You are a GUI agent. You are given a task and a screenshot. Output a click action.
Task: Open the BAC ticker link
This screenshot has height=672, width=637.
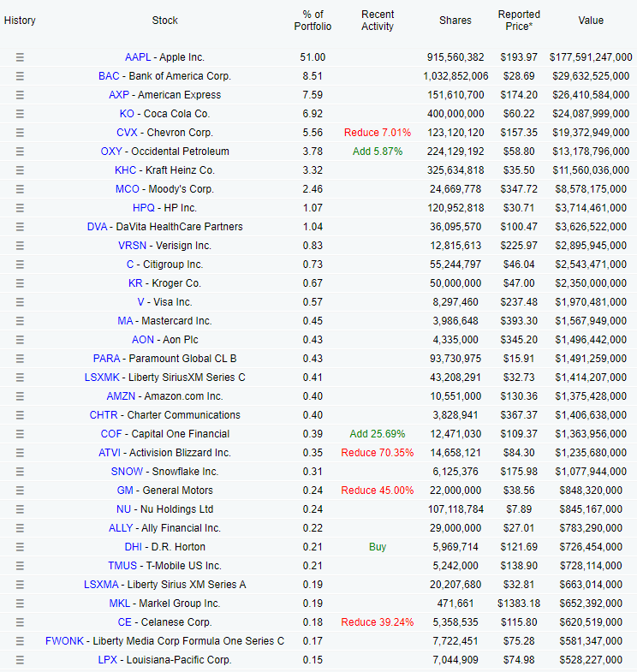109,76
